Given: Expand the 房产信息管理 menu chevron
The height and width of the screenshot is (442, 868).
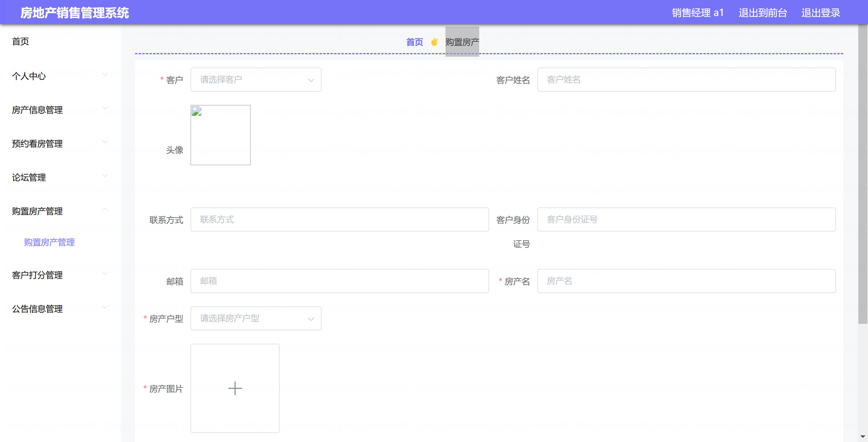Looking at the screenshot, I should (x=105, y=108).
